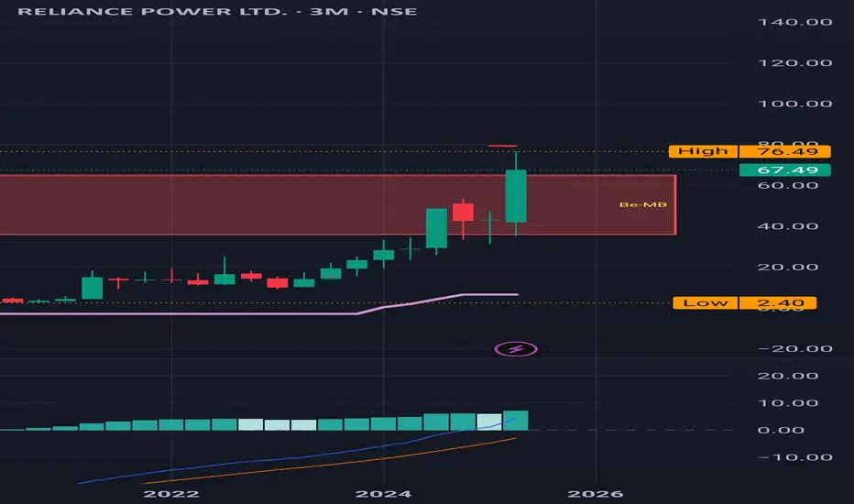Click the right red edge of Be-MB rectangle

(675, 205)
